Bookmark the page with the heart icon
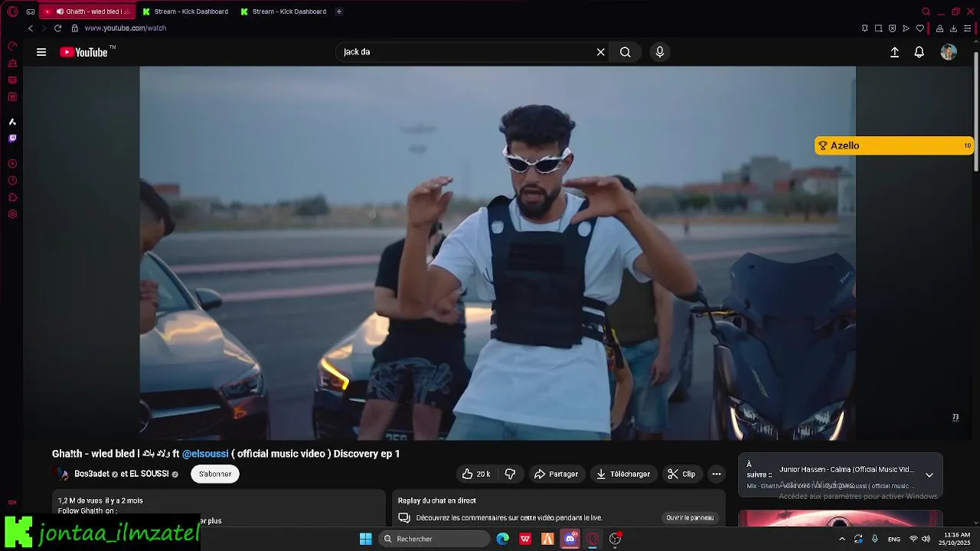This screenshot has width=980, height=551. tap(920, 28)
